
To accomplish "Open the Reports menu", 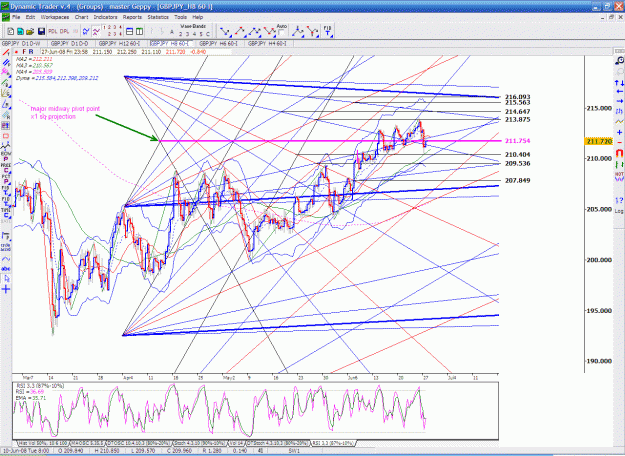I will click(x=132, y=17).
